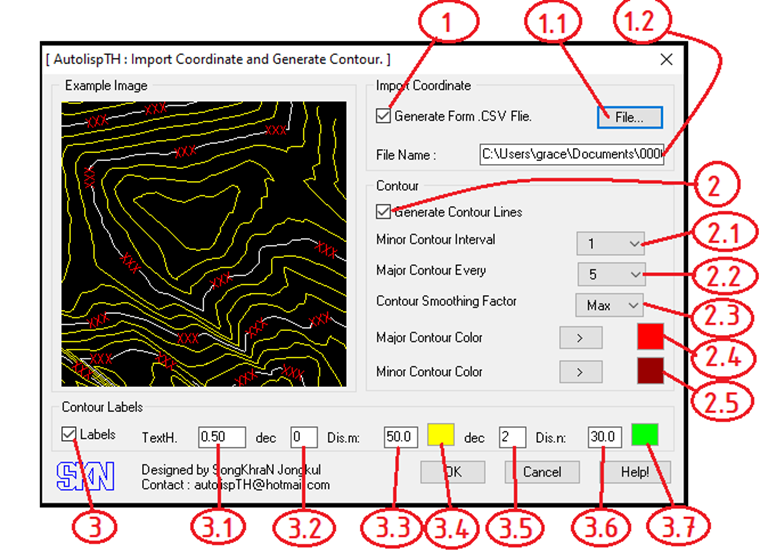Click the Dis.n field showing 30.0
The height and width of the screenshot is (552, 760).
click(x=604, y=437)
